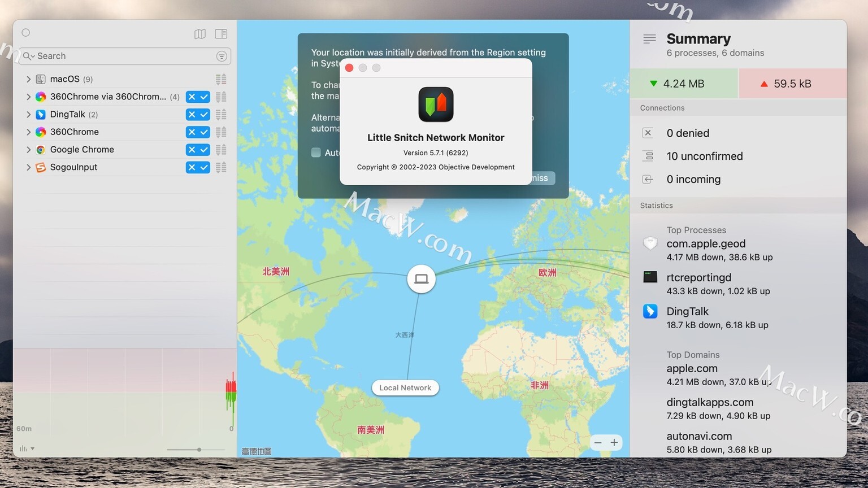The height and width of the screenshot is (488, 868).
Task: Deny connections for SogouInput
Action: (192, 167)
